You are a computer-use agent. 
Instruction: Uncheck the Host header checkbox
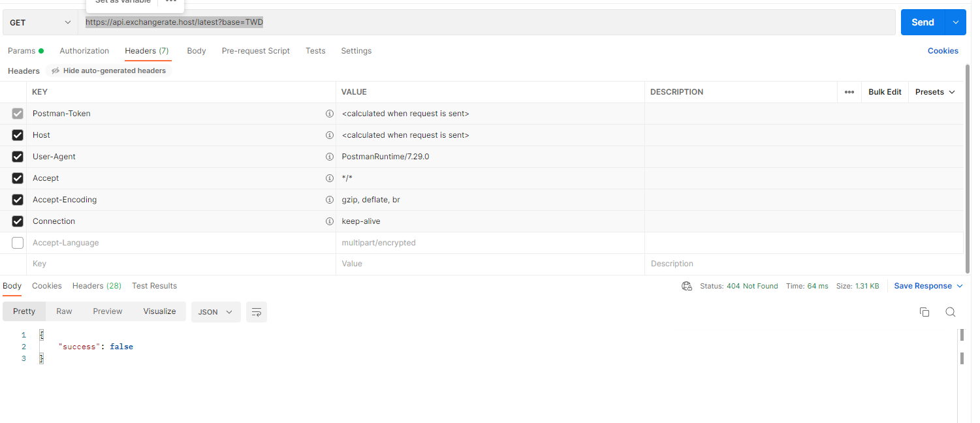[18, 135]
